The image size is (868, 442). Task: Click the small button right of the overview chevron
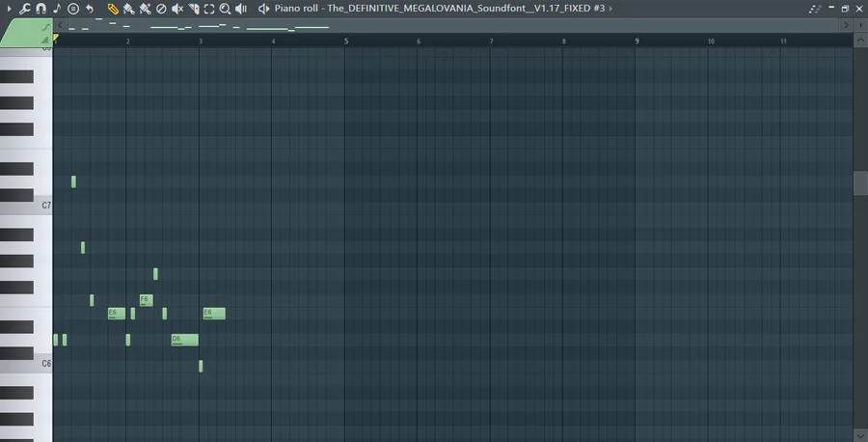pyautogui.click(x=861, y=25)
